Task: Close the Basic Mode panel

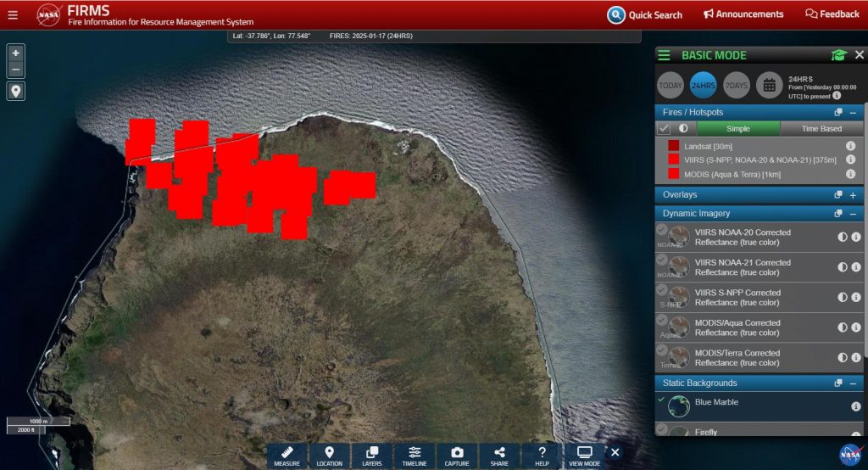Action: click(x=860, y=55)
